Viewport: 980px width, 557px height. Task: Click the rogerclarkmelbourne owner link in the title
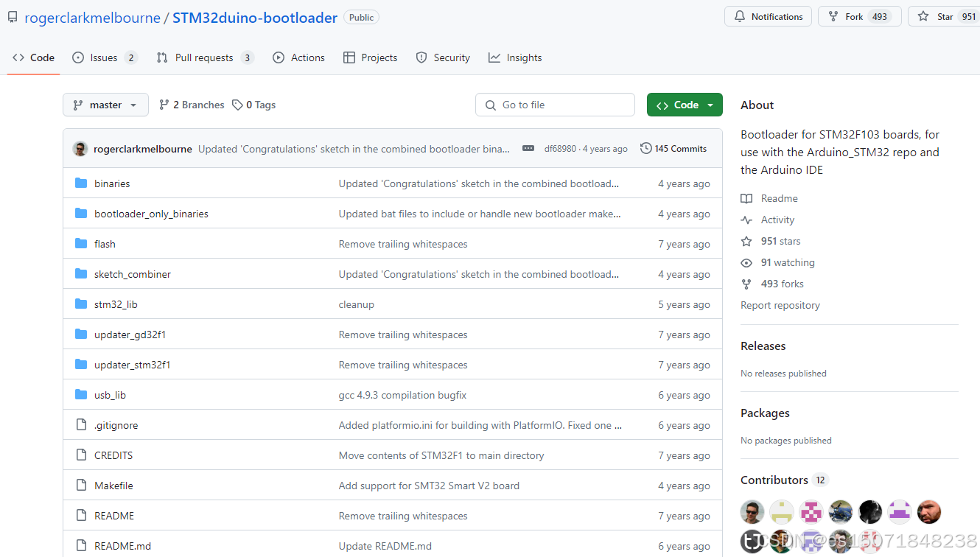(92, 18)
